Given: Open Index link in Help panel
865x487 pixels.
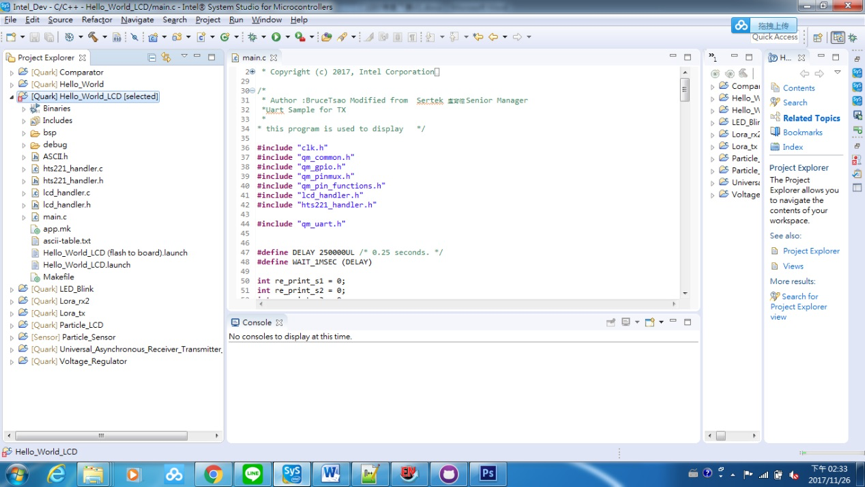Looking at the screenshot, I should coord(792,147).
